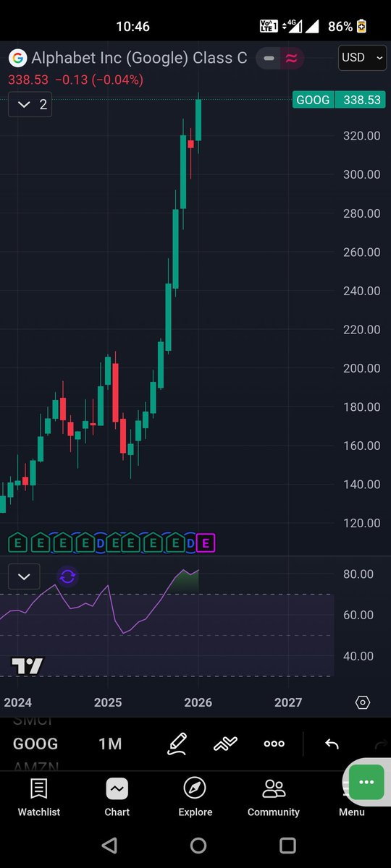The image size is (391, 868).
Task: Tap the battery icon in status bar
Action: [x=361, y=26]
